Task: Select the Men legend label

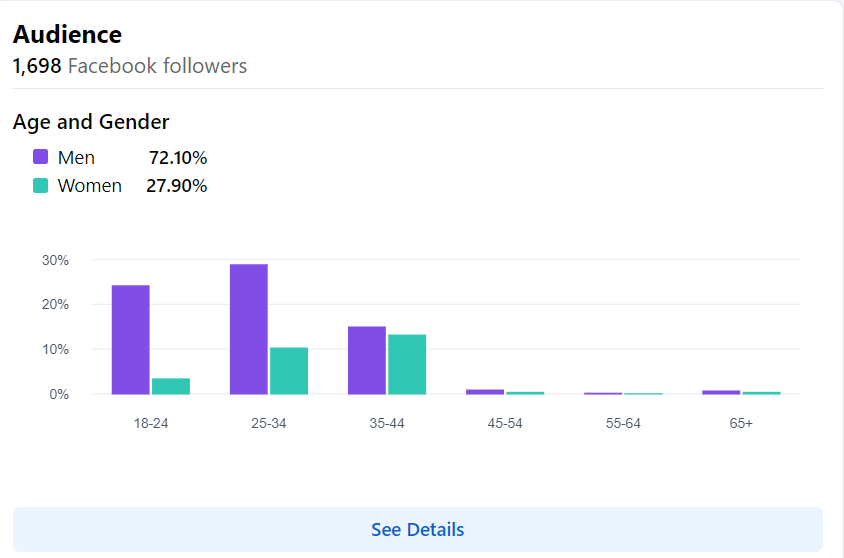Action: click(76, 157)
